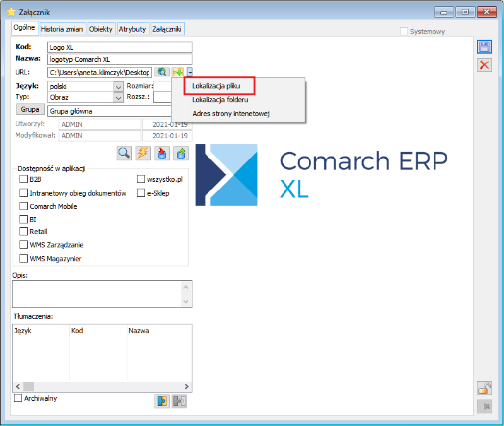Image resolution: width=504 pixels, height=426 pixels.
Task: Enable Comarch Mobile checkbox
Action: [23, 206]
